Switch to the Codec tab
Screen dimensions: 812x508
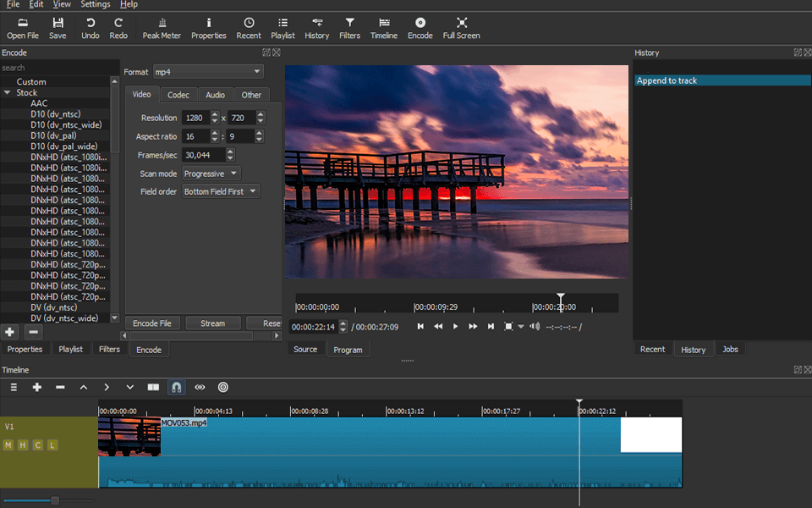(178, 95)
